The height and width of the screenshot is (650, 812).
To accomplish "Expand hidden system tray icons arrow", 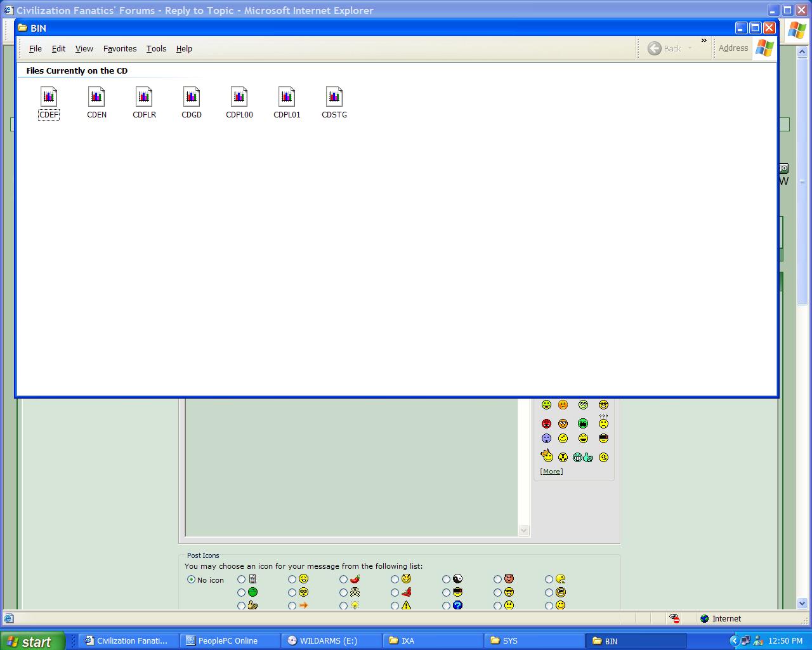I will [x=734, y=641].
